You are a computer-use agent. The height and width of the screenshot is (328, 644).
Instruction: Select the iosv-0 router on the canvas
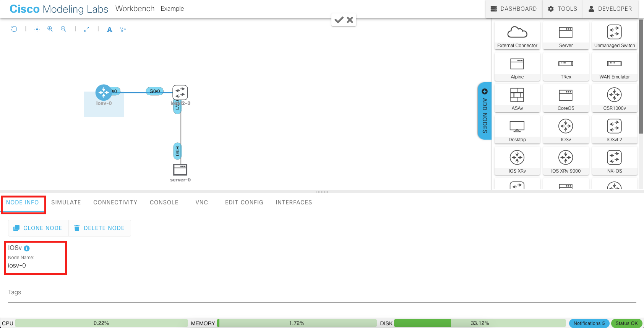pos(104,93)
